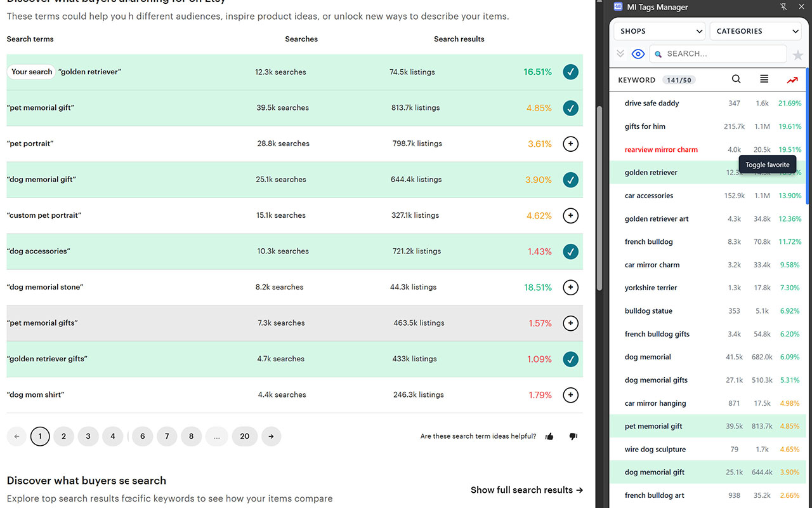
Task: Click "Show full search results" link
Action: coord(526,490)
